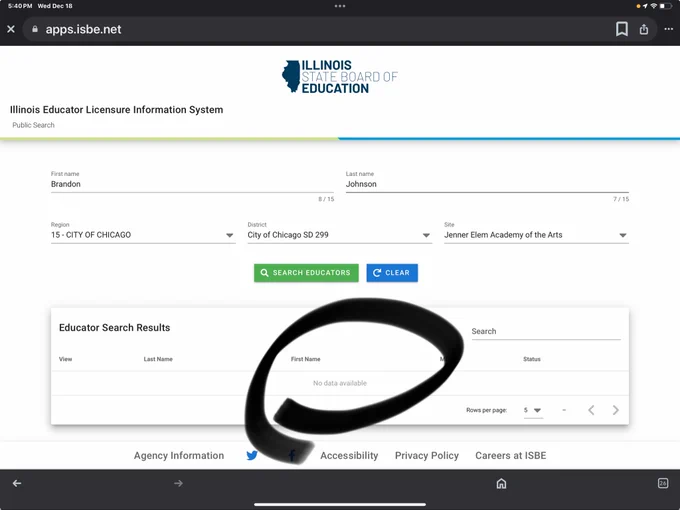
Task: Tap the multitasking dots at top center
Action: (340, 6)
